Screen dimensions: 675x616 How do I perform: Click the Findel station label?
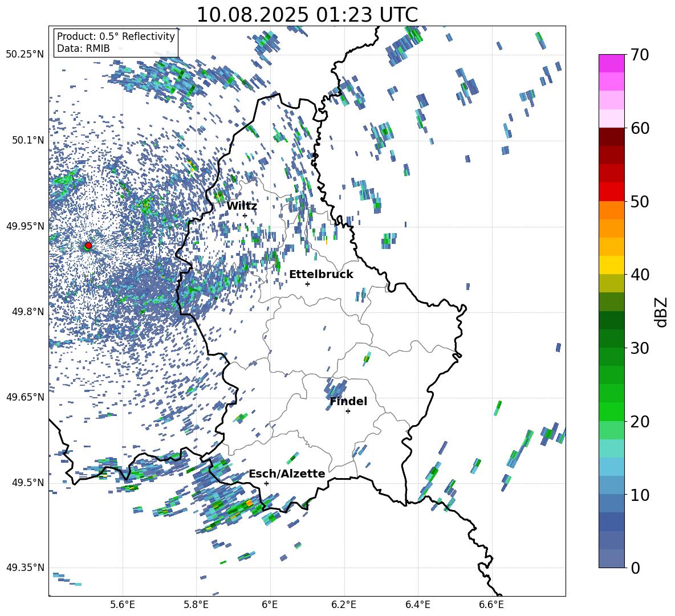point(348,401)
